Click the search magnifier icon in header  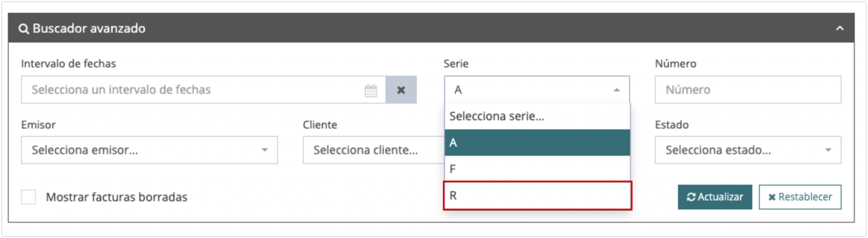pyautogui.click(x=24, y=29)
